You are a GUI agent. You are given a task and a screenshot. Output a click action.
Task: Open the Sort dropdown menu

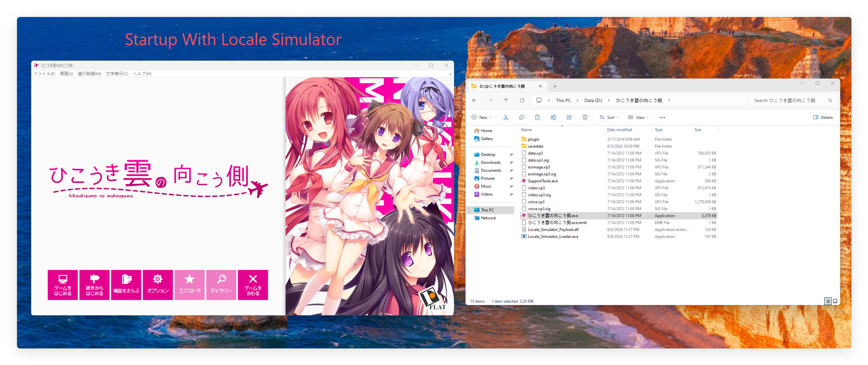coord(608,117)
